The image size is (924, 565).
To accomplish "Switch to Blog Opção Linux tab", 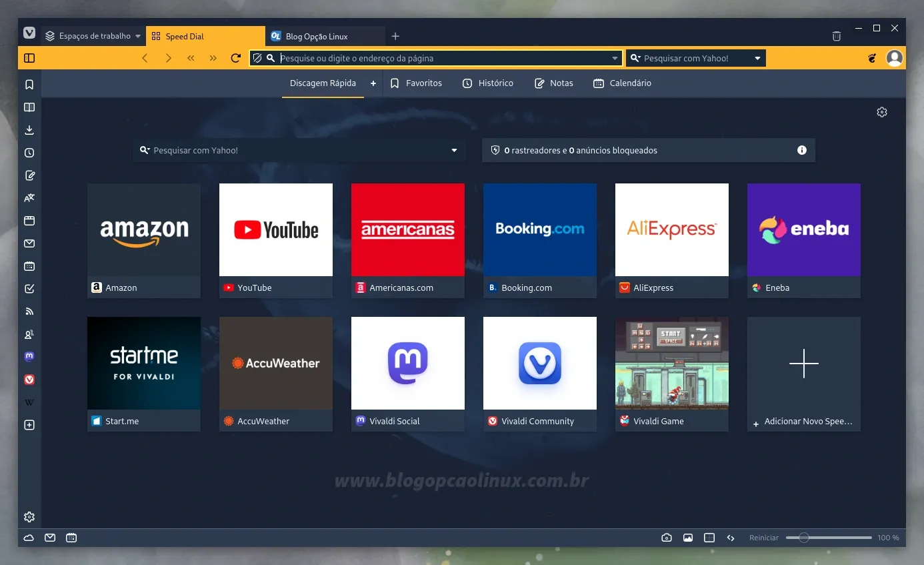I will tap(325, 36).
